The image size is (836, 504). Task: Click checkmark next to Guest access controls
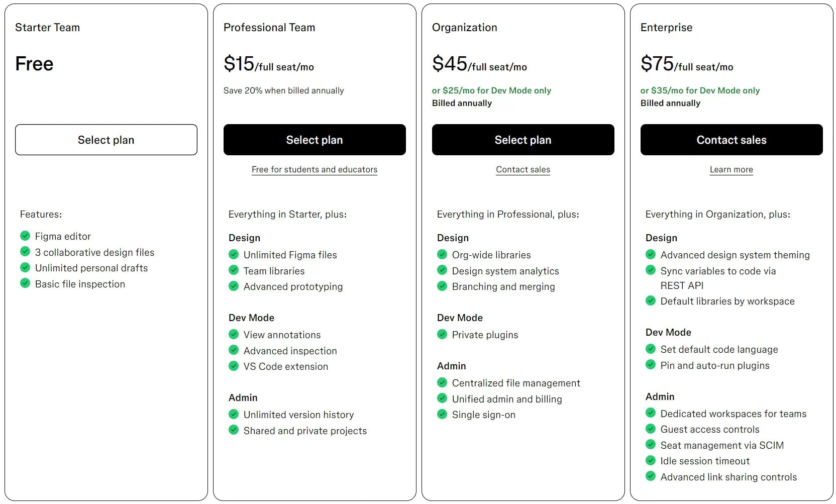651,429
